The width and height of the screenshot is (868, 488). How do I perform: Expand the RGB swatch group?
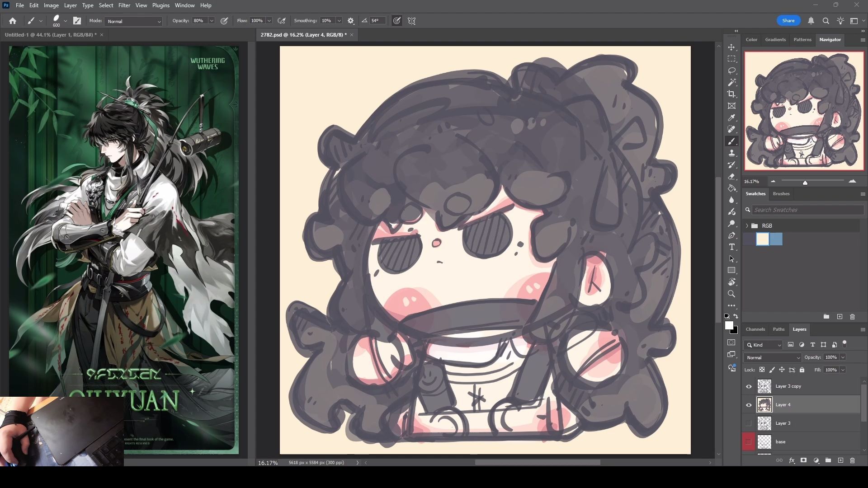pyautogui.click(x=747, y=226)
